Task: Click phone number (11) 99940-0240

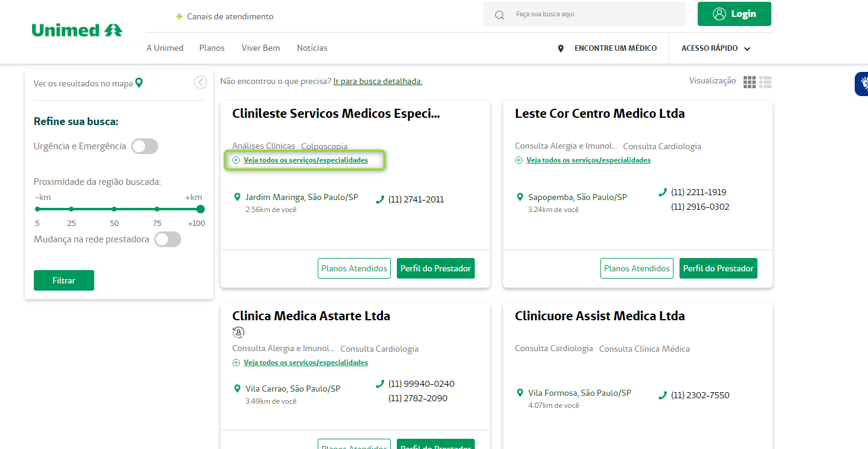Action: click(422, 384)
